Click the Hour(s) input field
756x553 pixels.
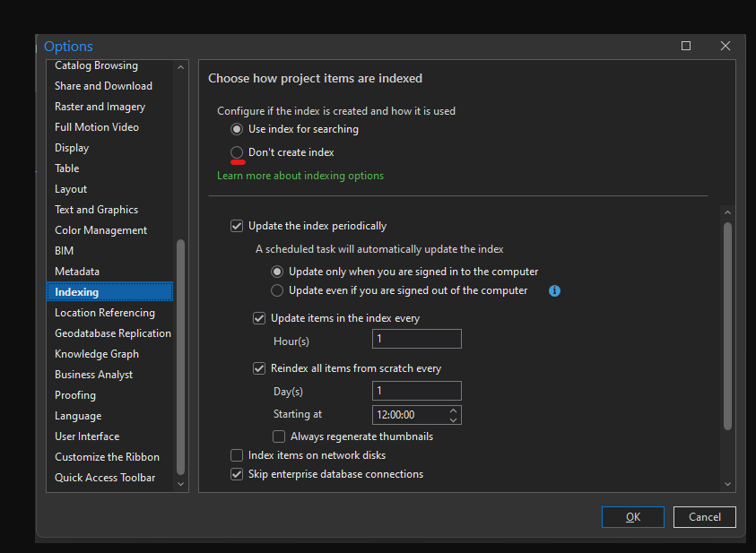click(x=416, y=339)
